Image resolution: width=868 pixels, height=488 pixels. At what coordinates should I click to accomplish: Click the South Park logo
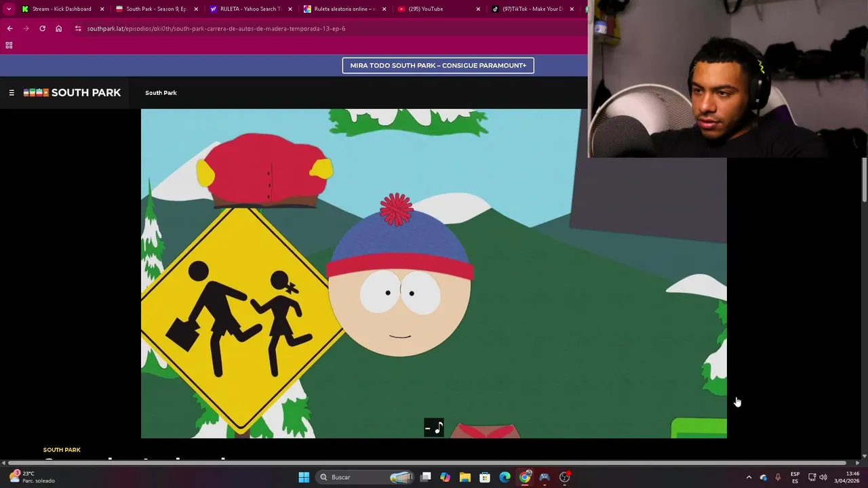click(72, 93)
